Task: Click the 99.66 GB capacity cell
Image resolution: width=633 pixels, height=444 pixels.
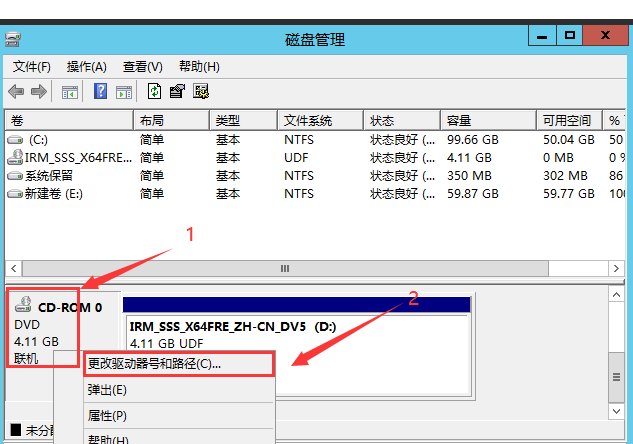Action: click(473, 140)
